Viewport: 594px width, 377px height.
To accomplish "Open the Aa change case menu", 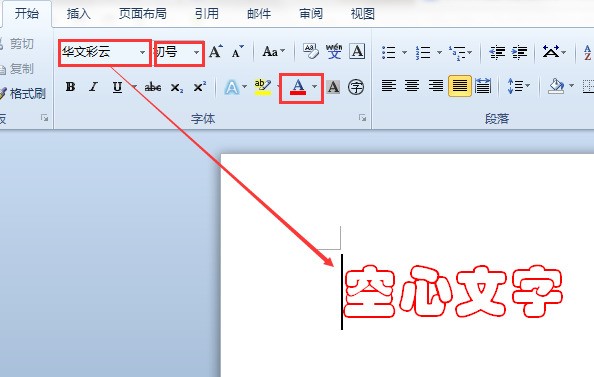I will 273,52.
